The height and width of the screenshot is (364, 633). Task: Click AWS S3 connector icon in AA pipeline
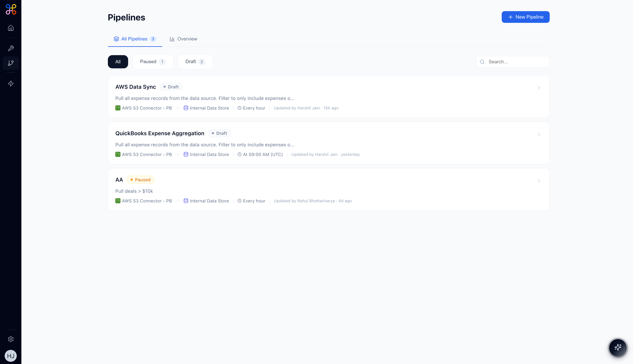coord(118,201)
